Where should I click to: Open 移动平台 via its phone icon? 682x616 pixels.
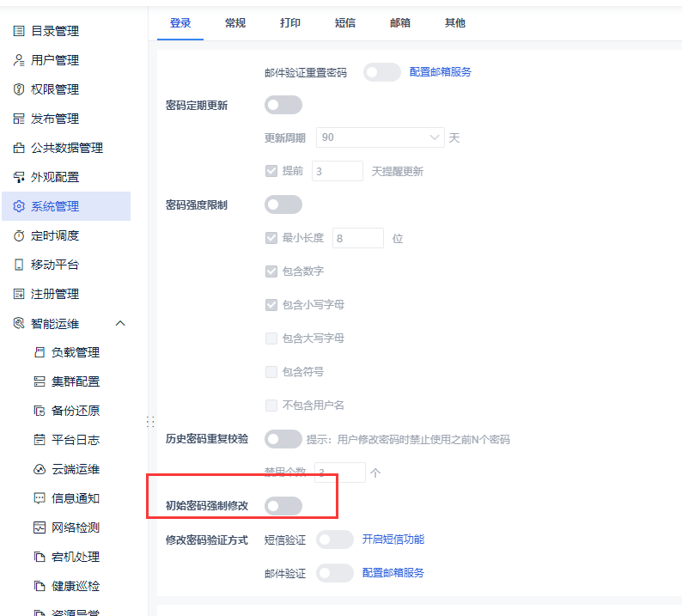click(x=19, y=265)
